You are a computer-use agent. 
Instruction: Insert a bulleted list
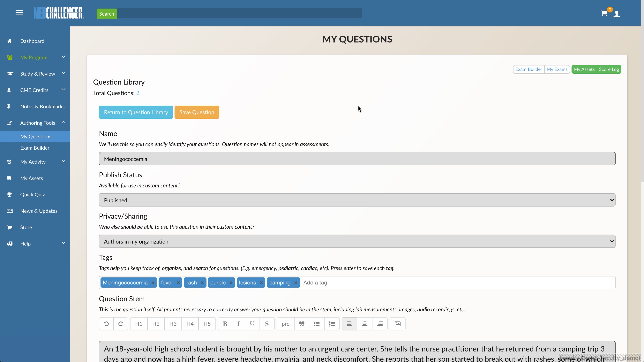coord(317,324)
